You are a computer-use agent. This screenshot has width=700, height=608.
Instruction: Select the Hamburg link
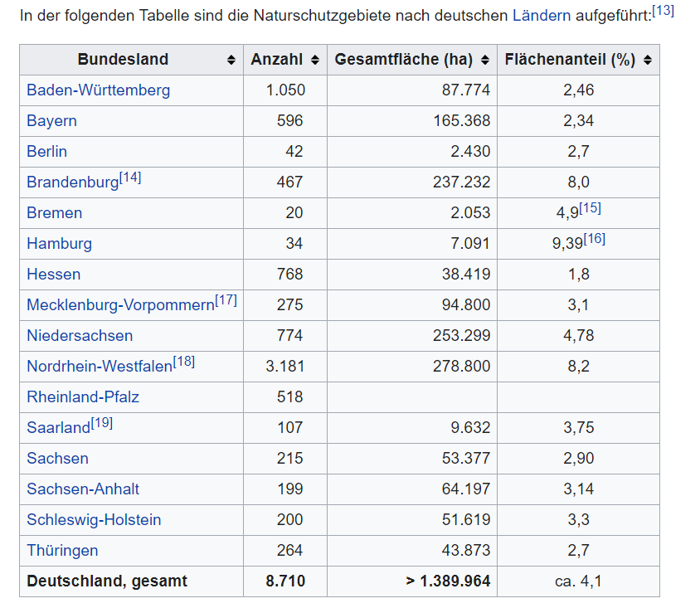(59, 244)
